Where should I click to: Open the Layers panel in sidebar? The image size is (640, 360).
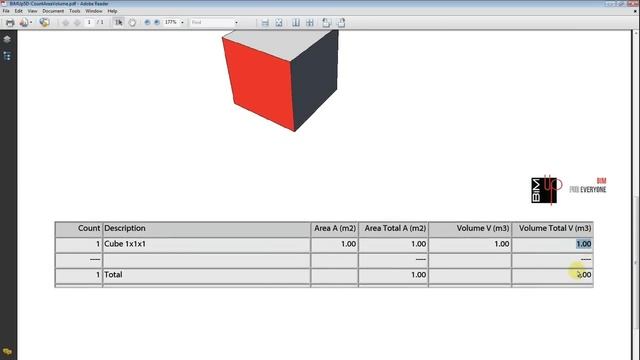point(7,39)
